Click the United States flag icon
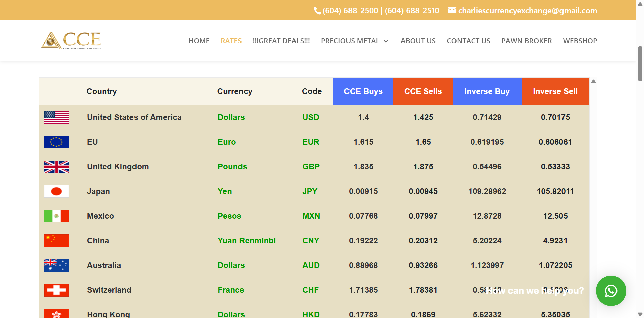Viewport: 644px width, 318px height. click(x=56, y=117)
